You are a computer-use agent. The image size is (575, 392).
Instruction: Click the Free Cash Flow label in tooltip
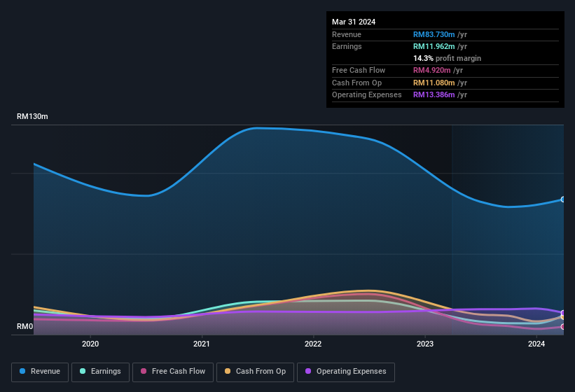pos(359,70)
